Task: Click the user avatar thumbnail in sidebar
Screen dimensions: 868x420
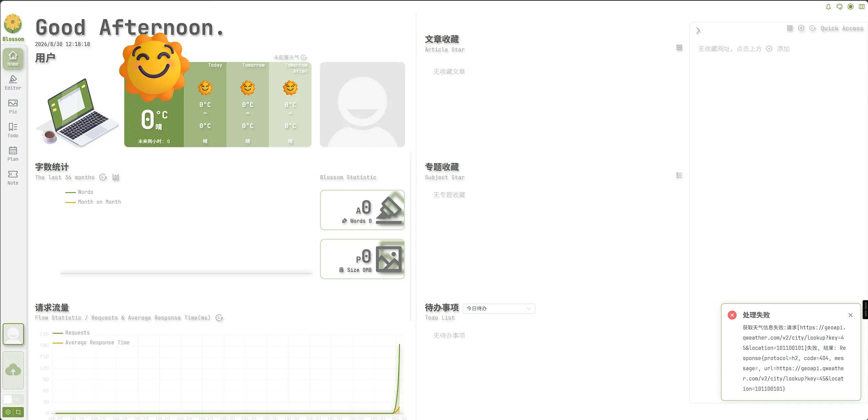Action: (13, 334)
